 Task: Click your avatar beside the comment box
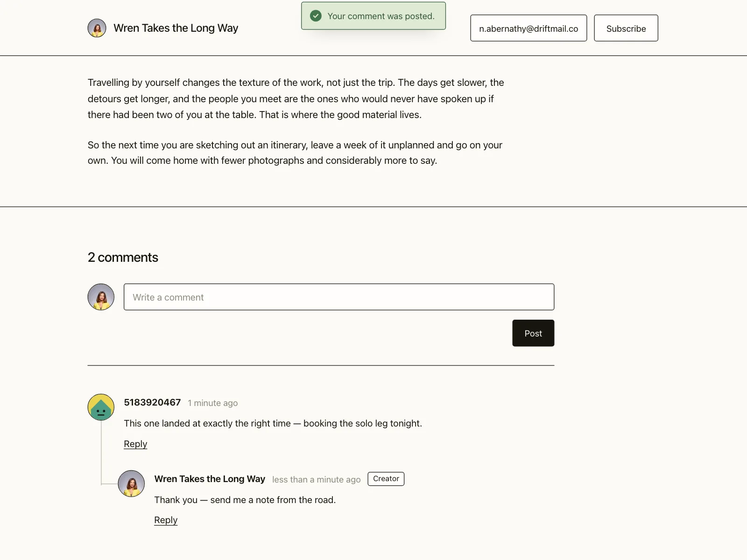101,297
